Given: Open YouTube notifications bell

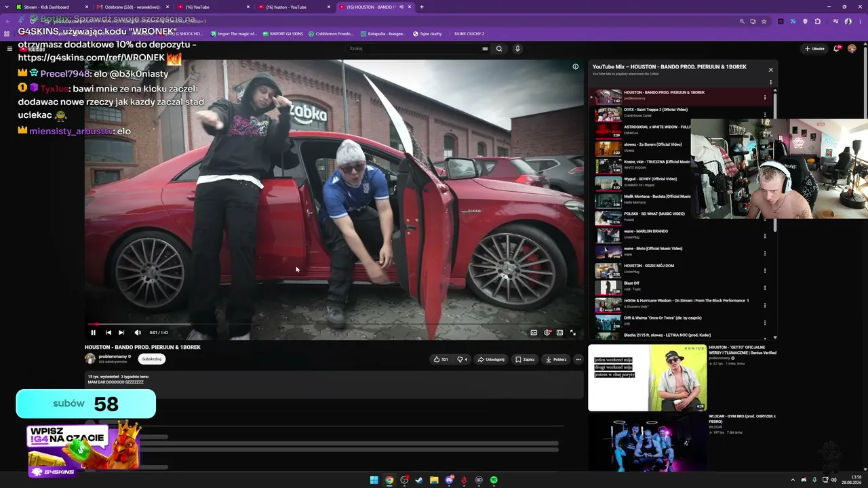Looking at the screenshot, I should 838,49.
